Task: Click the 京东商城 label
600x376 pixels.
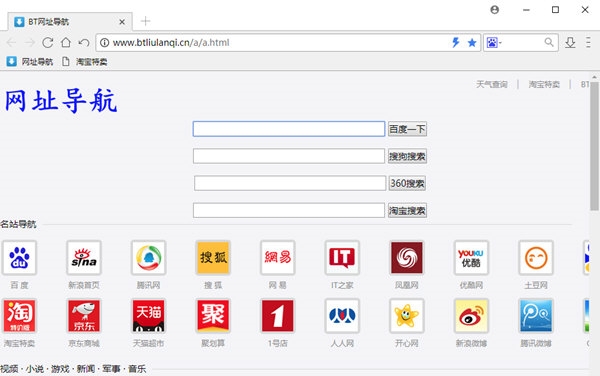Action: coord(84,343)
